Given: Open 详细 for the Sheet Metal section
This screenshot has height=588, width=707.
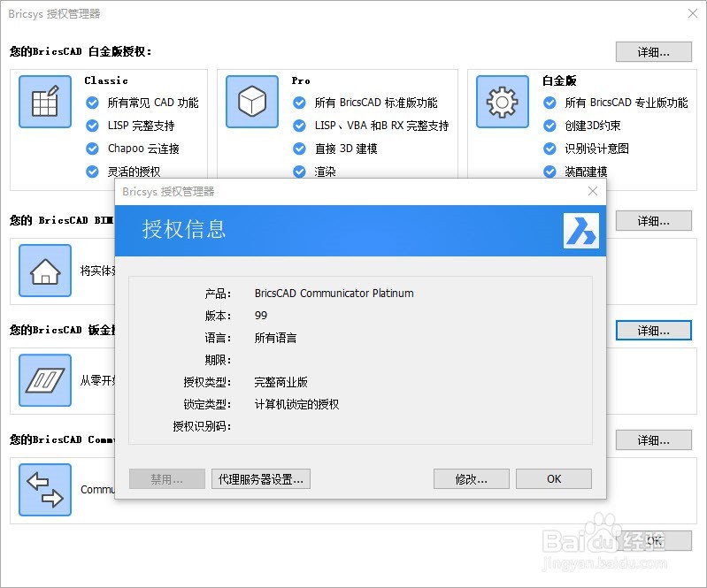Looking at the screenshot, I should [x=653, y=331].
